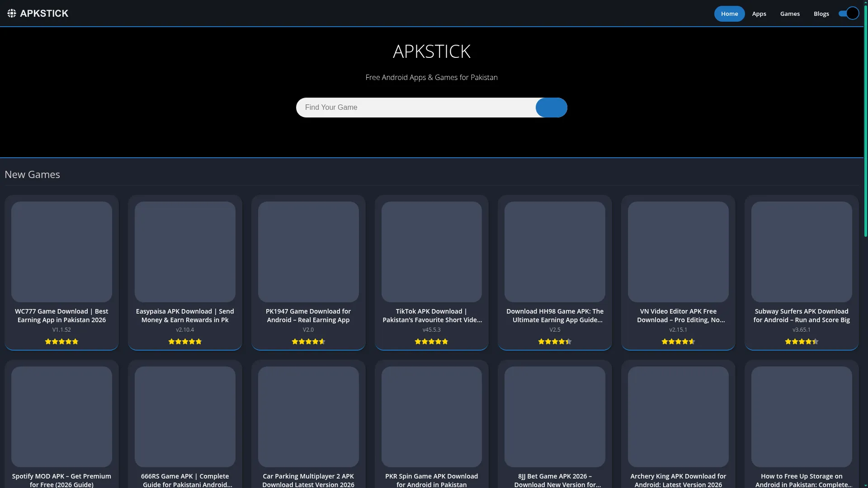The width and height of the screenshot is (868, 488).
Task: Open Easypaisa APK Download title link
Action: coord(185,315)
